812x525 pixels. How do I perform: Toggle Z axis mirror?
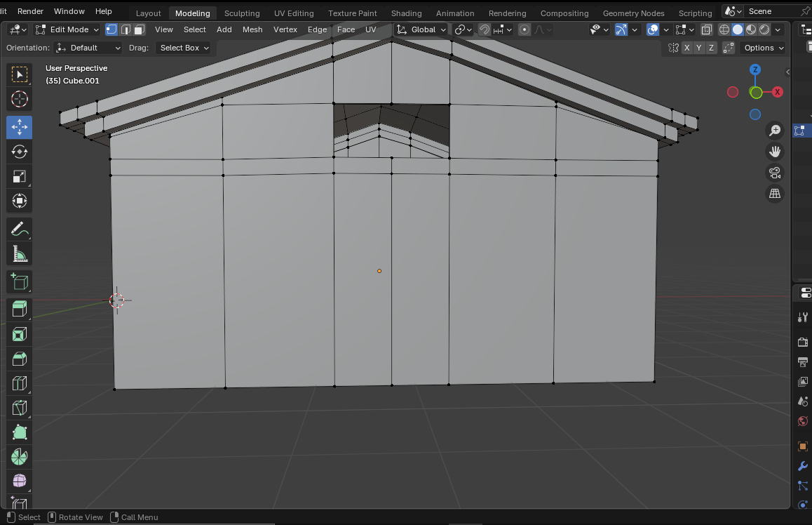(x=712, y=48)
